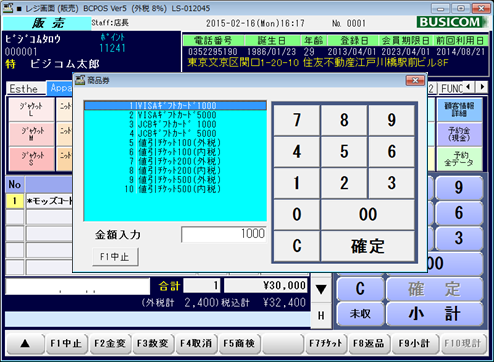Click the H button

click(x=321, y=315)
